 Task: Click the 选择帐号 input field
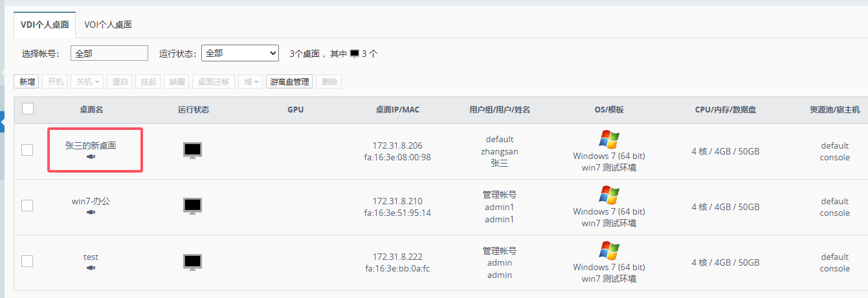109,54
